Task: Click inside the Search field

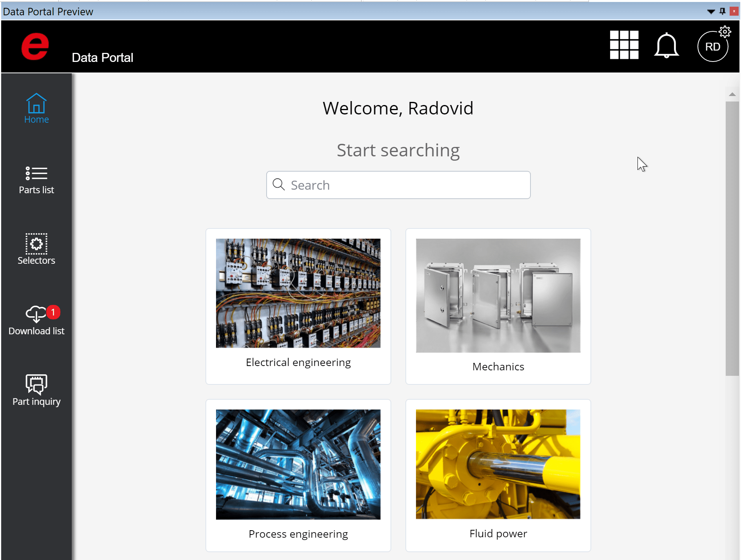Action: pos(398,185)
